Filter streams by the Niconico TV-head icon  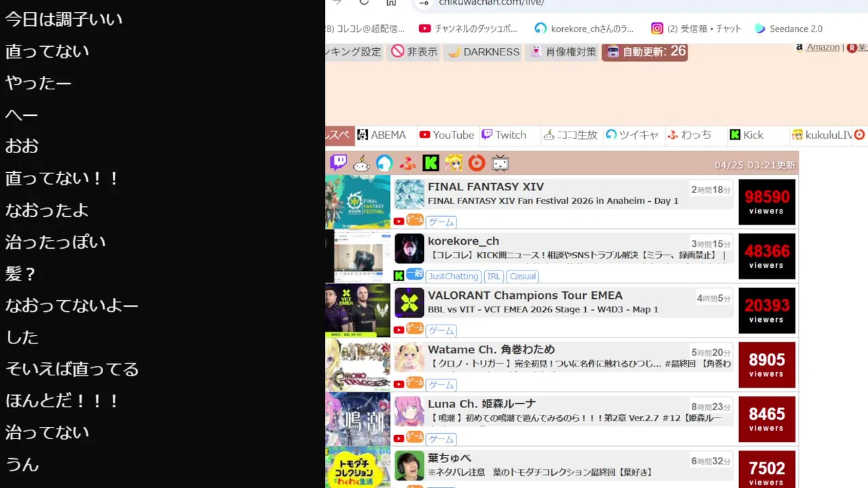click(361, 163)
